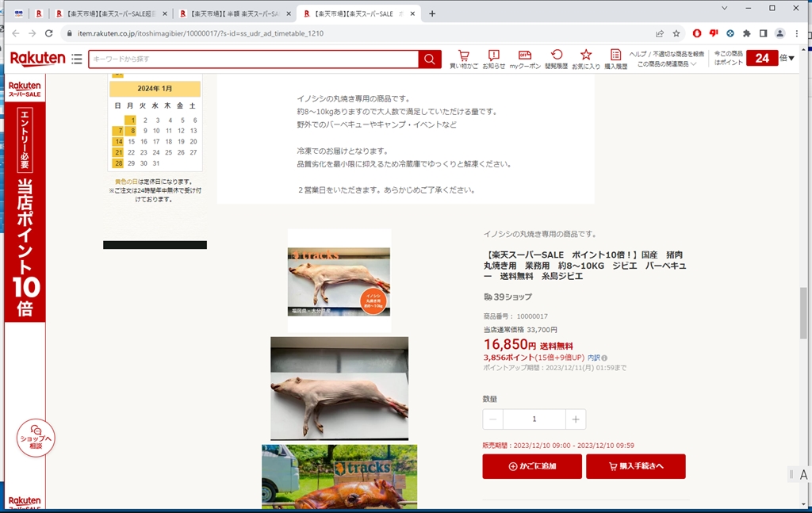Viewport: 812px width, 513px height.
Task: Open the second raw boar photo
Action: (x=339, y=389)
